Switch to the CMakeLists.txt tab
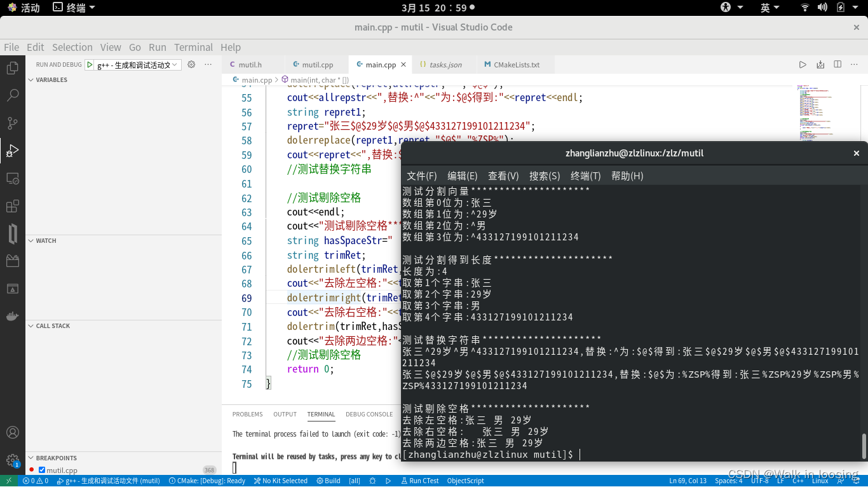868x487 pixels. tap(516, 65)
